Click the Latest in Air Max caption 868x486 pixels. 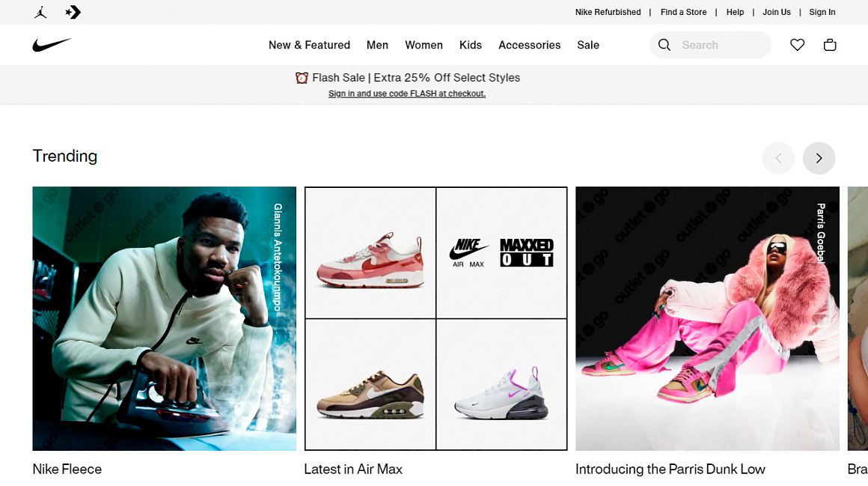(x=353, y=470)
